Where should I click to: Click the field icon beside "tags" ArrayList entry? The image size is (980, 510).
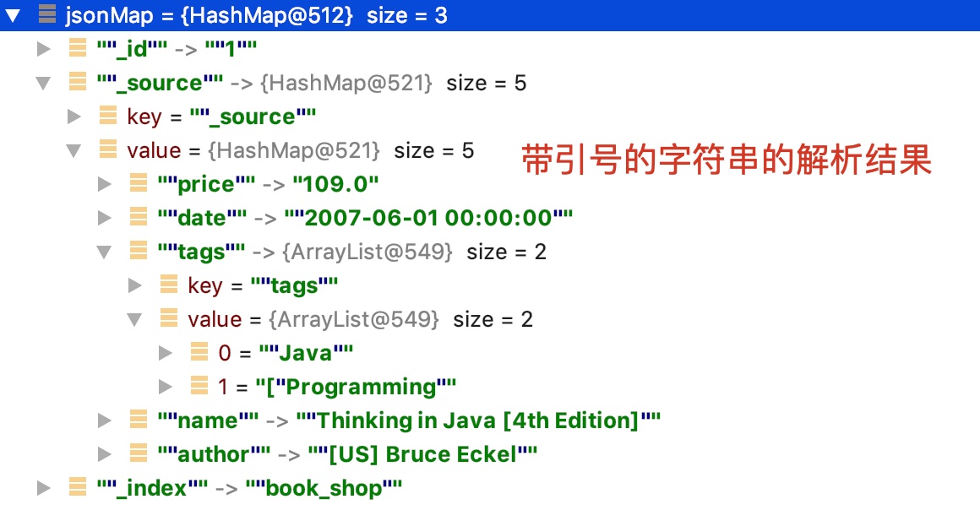[x=138, y=250]
